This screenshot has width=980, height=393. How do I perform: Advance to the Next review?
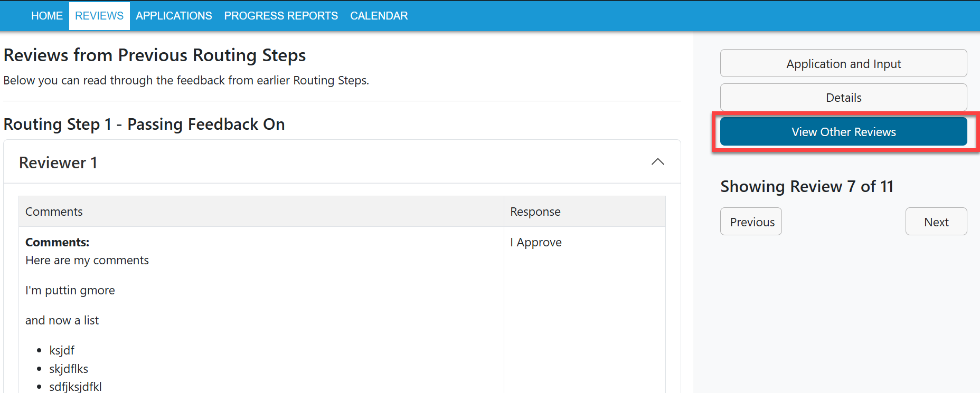(936, 222)
